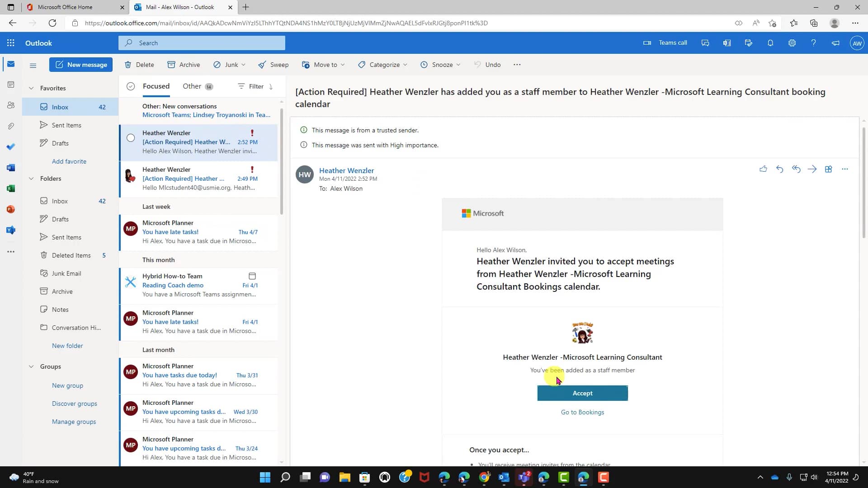The height and width of the screenshot is (488, 868).
Task: Toggle select-all circle beside Focused tab
Action: pos(131,86)
